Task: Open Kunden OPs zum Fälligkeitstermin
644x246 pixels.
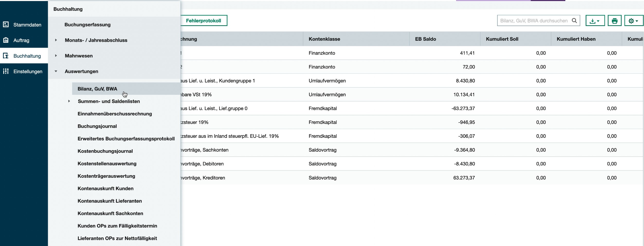Action: click(117, 226)
